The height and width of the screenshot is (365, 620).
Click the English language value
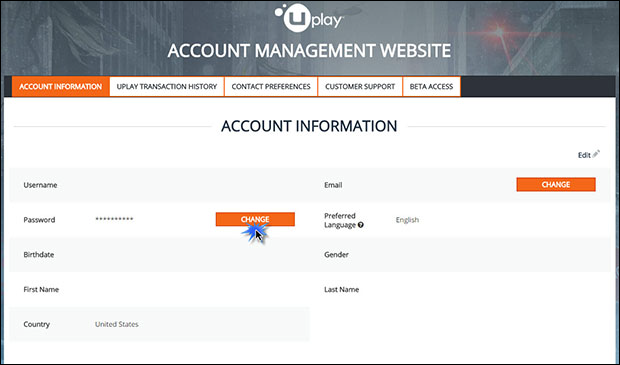407,220
